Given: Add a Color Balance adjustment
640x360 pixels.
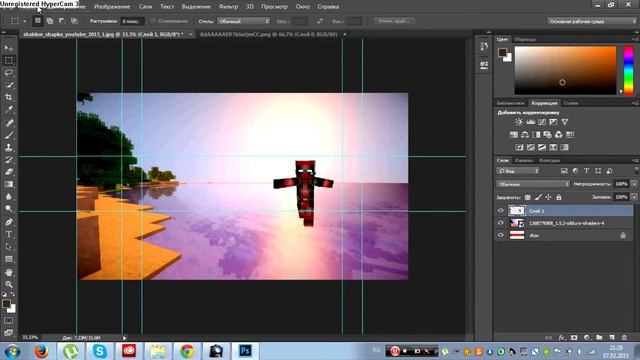Looking at the screenshot, I should [525, 135].
